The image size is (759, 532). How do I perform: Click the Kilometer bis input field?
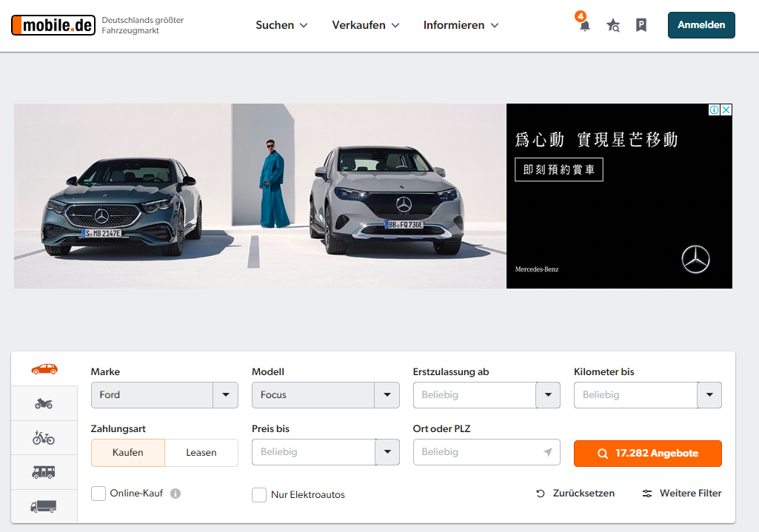tap(636, 395)
